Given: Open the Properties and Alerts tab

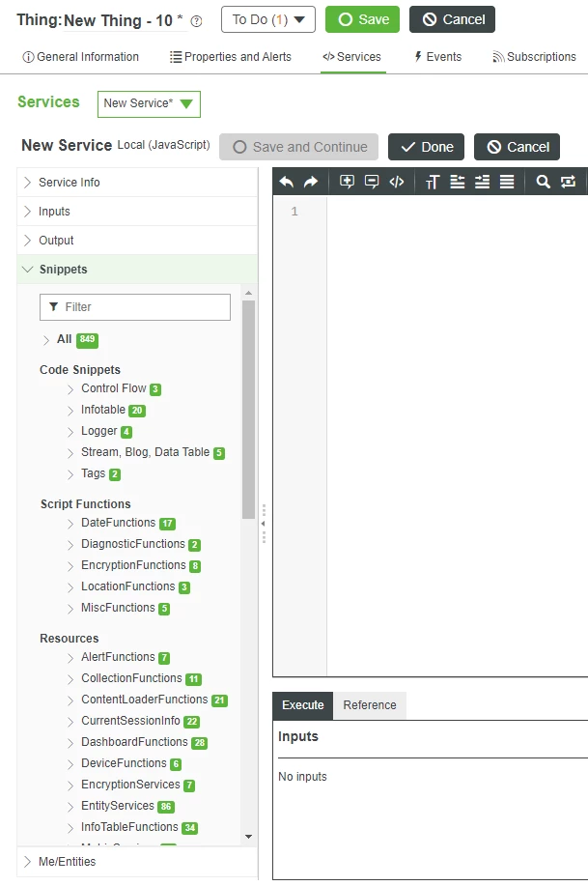Looking at the screenshot, I should click(231, 57).
